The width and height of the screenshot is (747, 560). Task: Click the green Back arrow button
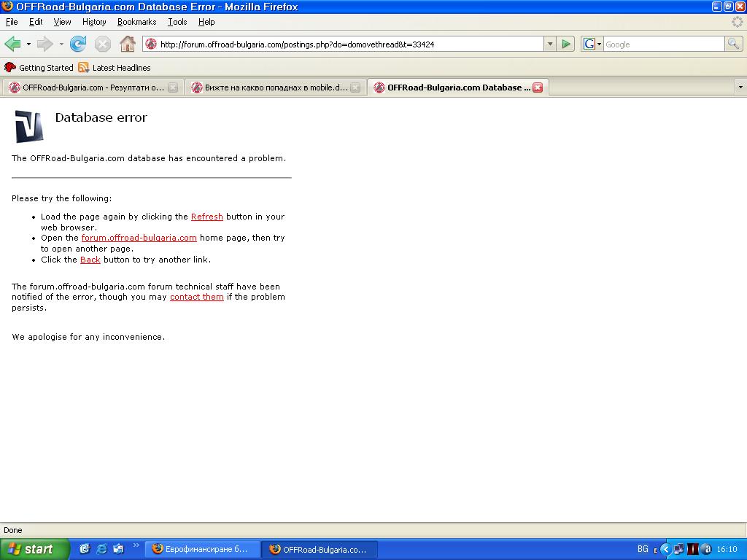tap(13, 44)
